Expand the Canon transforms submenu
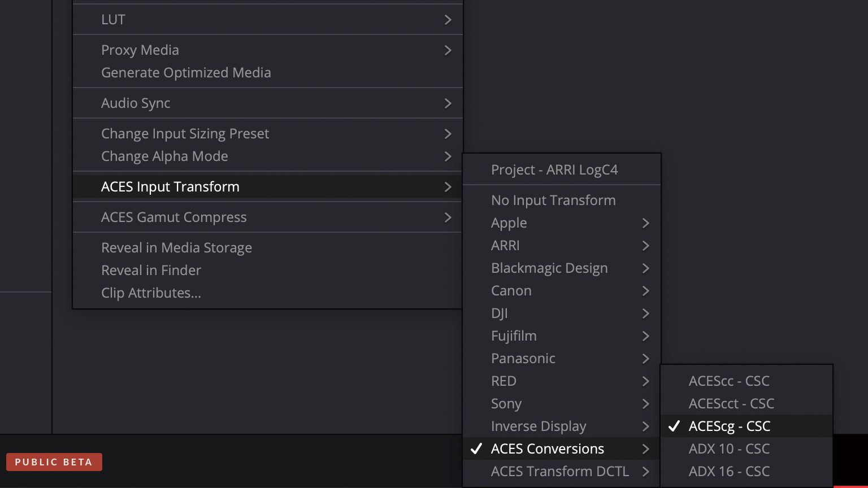The height and width of the screenshot is (488, 868). click(562, 291)
